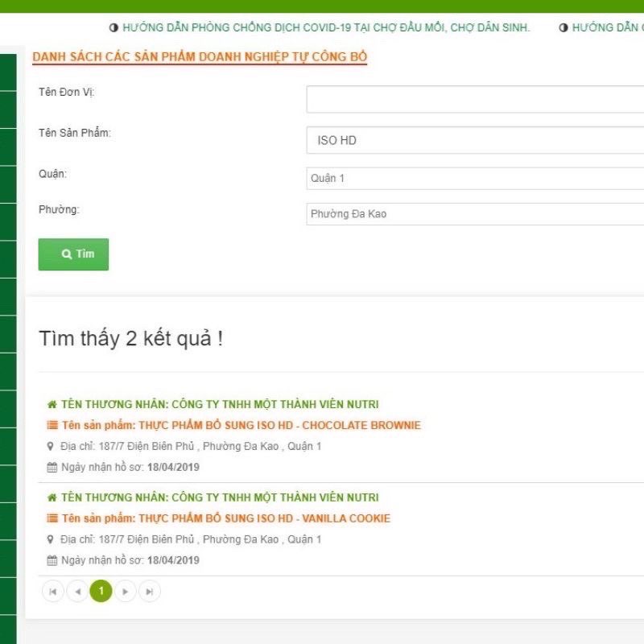Click map pin icon in first result address
644x644 pixels.
pyautogui.click(x=51, y=446)
